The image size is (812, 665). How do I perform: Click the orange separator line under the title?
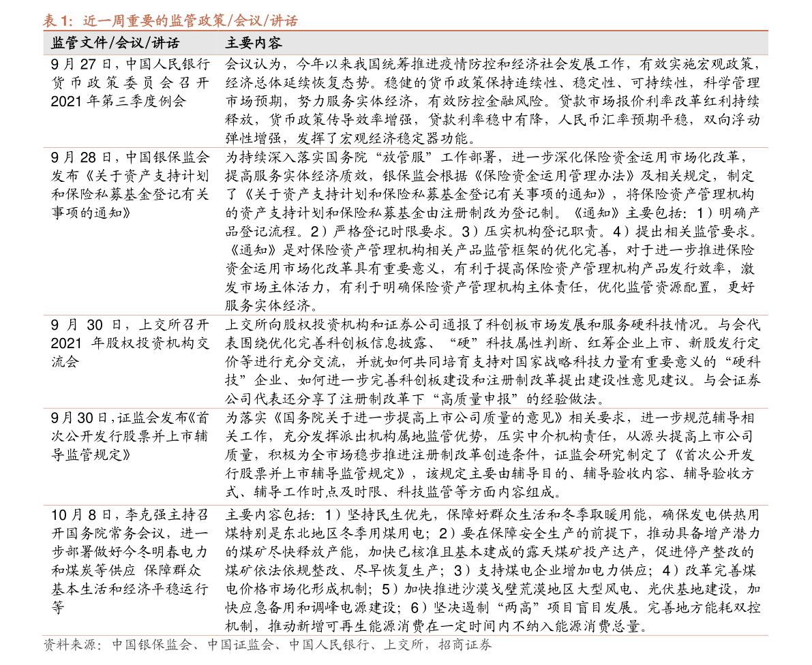(x=406, y=30)
